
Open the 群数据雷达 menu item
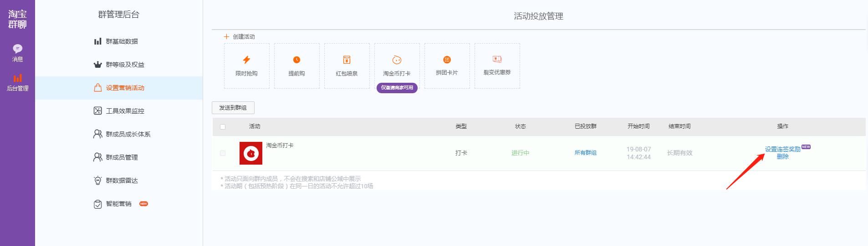[119, 181]
